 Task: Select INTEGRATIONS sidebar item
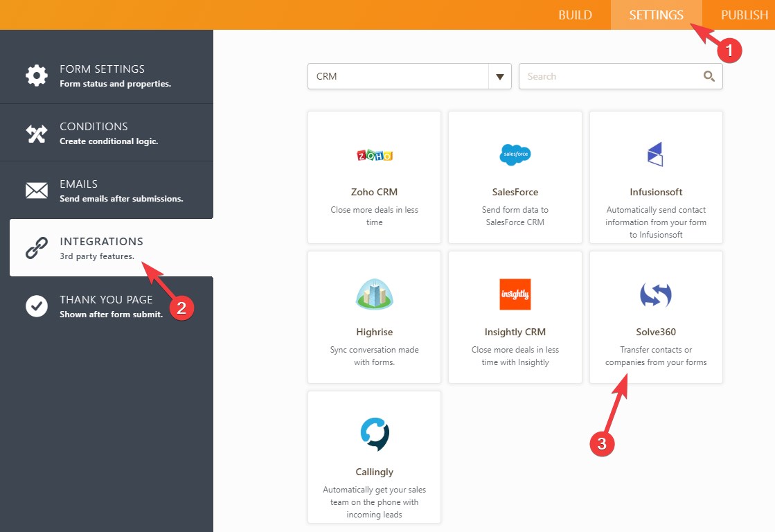[112, 248]
